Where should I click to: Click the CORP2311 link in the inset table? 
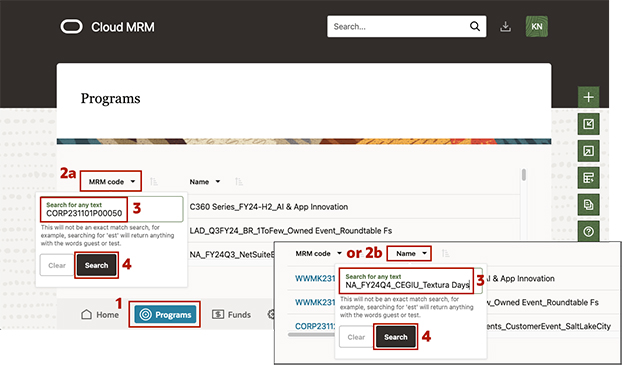[315, 326]
